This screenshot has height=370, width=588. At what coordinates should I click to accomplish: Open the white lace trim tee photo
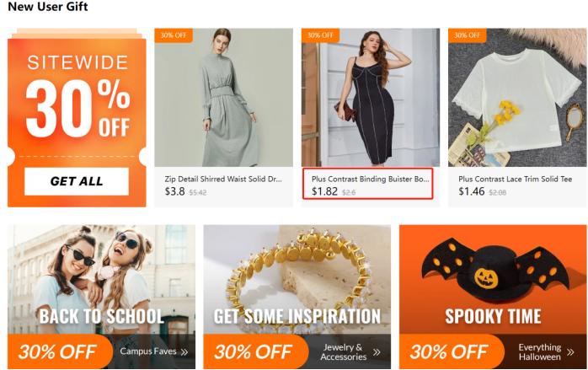(x=517, y=97)
